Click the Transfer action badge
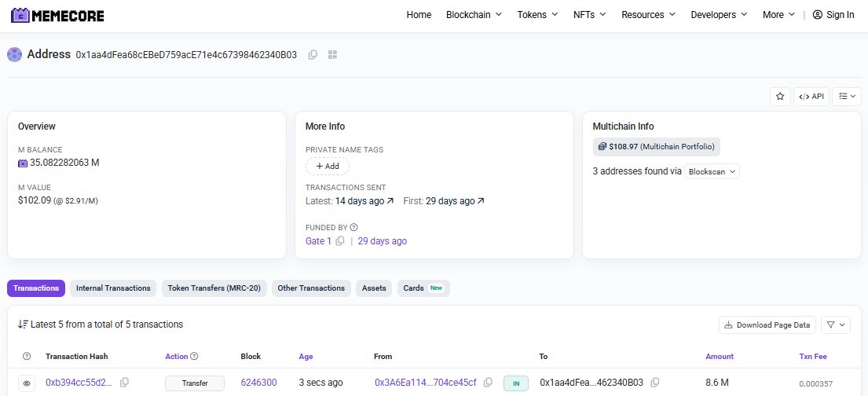 [195, 383]
